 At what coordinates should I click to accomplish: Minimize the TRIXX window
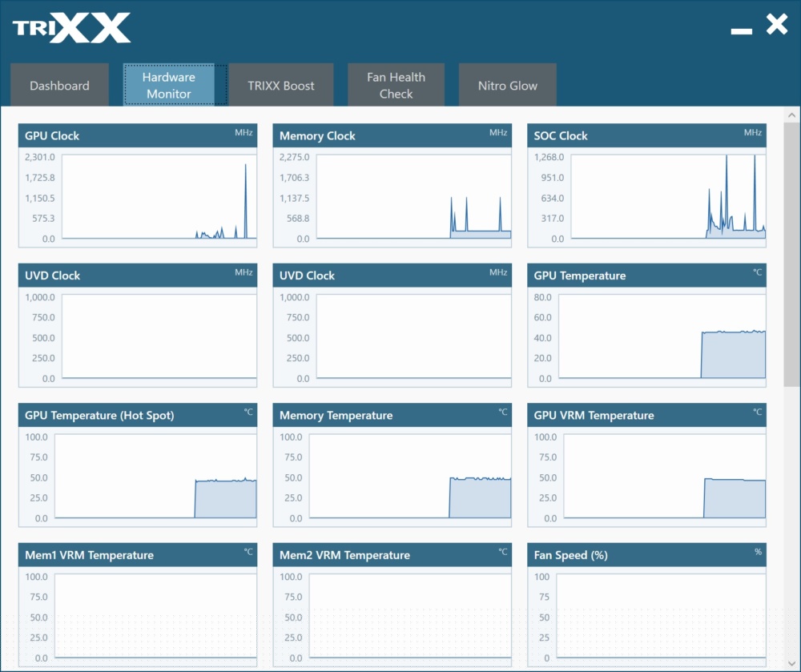(x=741, y=31)
